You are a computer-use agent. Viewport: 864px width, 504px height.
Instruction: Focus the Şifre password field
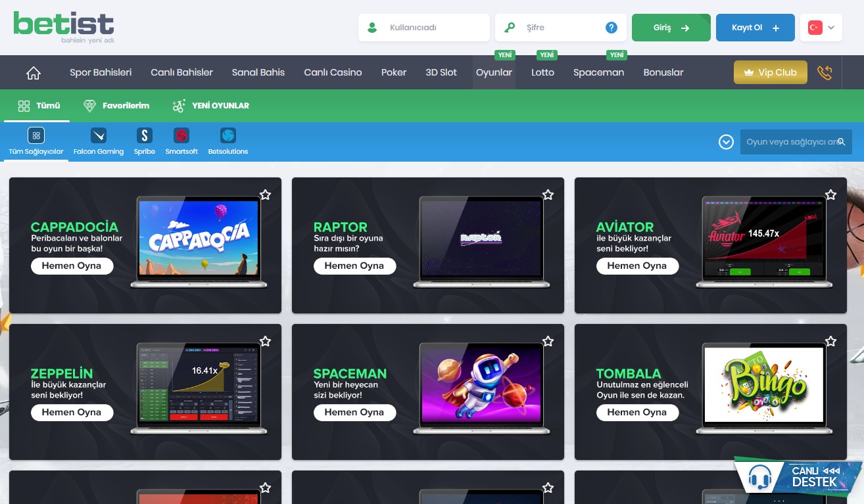[561, 28]
